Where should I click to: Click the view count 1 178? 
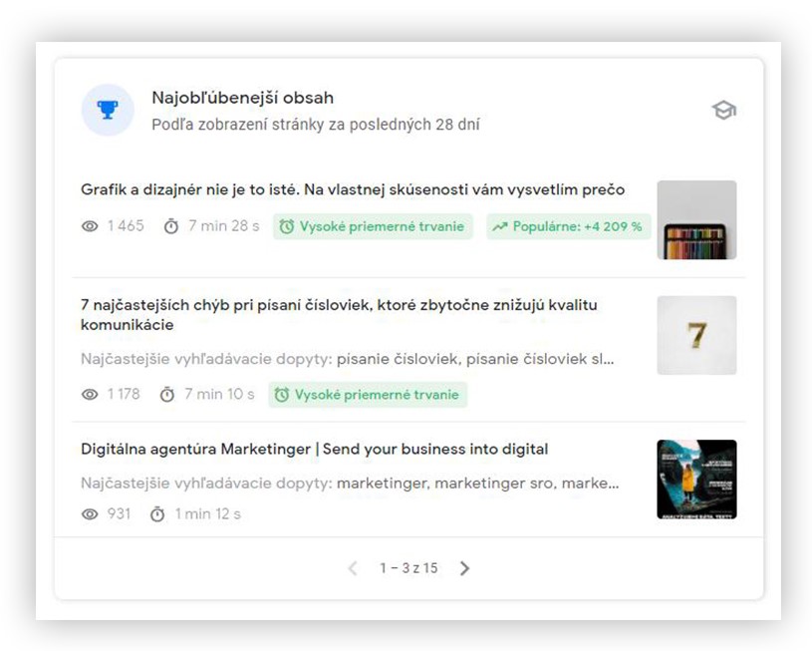click(x=124, y=395)
